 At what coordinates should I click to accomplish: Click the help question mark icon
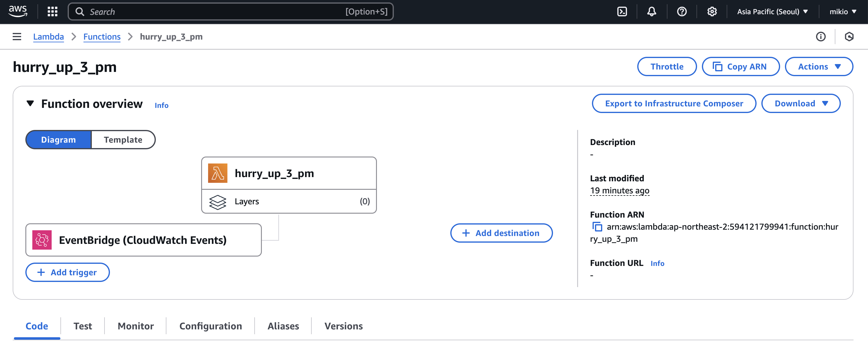(681, 12)
